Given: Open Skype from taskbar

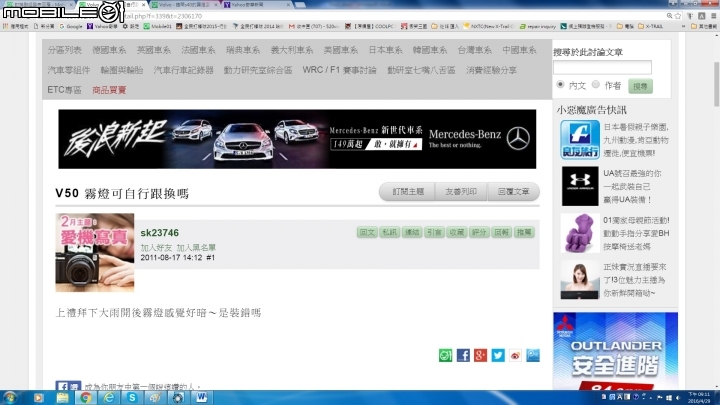Looking at the screenshot, I should [132, 398].
